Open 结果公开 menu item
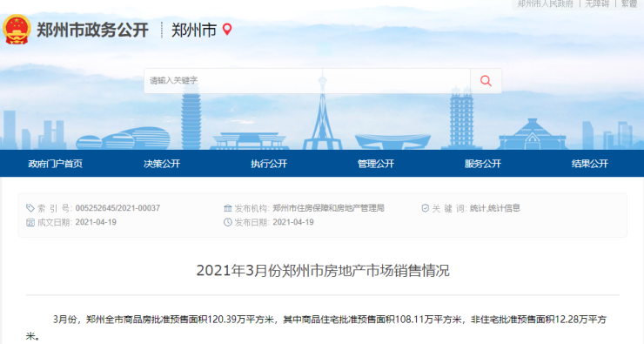Viewport: 644px width, 344px height. tap(590, 164)
